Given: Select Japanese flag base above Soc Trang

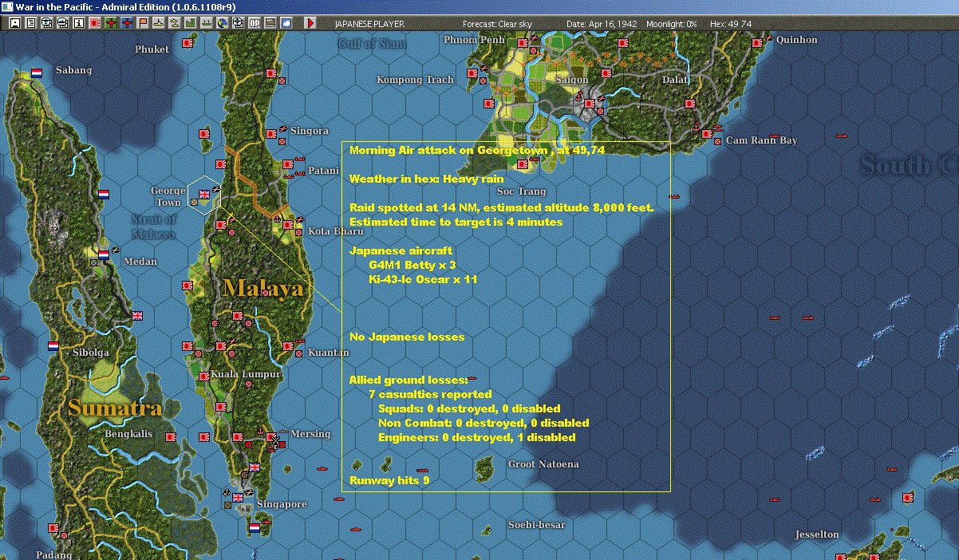Looking at the screenshot, I should [x=523, y=164].
